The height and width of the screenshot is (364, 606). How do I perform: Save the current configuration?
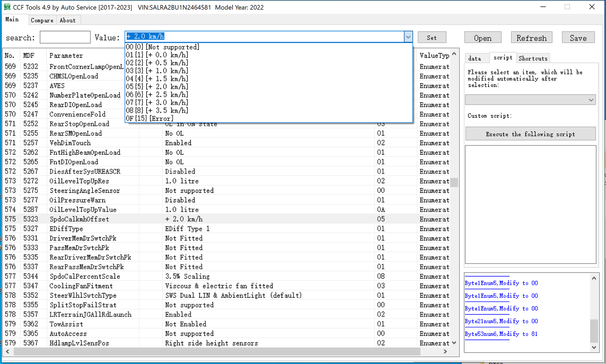(578, 38)
